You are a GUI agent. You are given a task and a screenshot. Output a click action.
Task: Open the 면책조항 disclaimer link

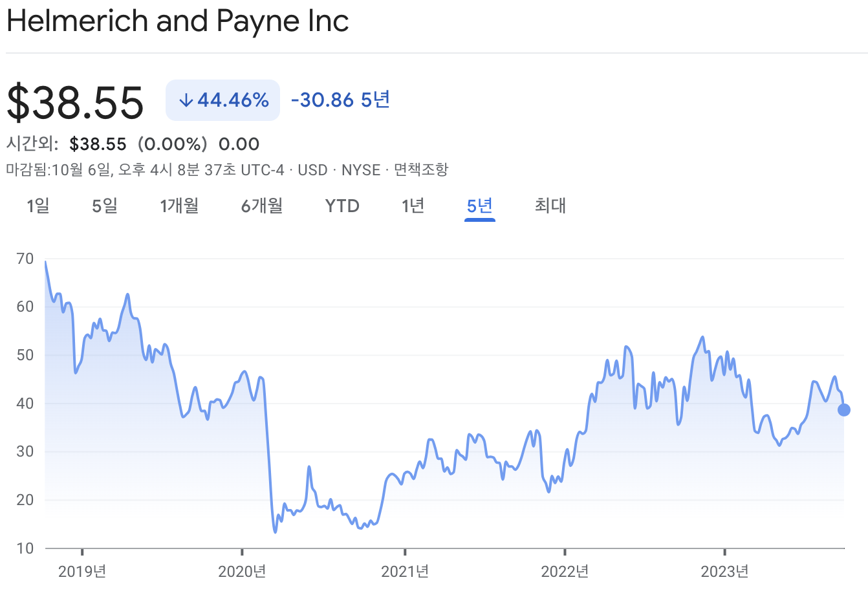pos(420,170)
